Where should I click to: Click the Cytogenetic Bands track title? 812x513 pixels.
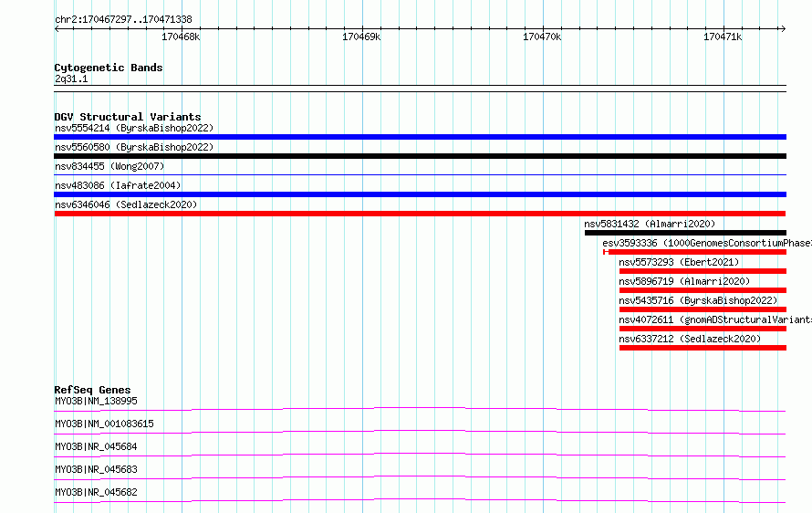109,68
